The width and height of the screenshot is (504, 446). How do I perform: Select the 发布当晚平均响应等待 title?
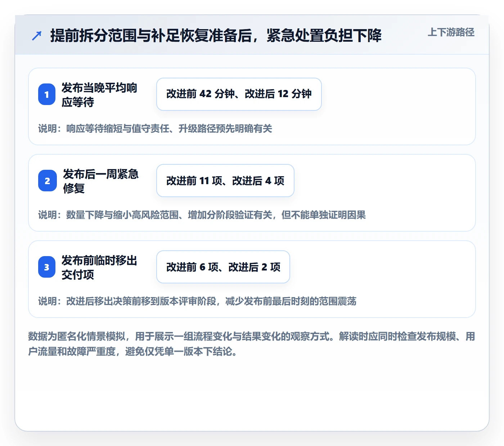[99, 95]
